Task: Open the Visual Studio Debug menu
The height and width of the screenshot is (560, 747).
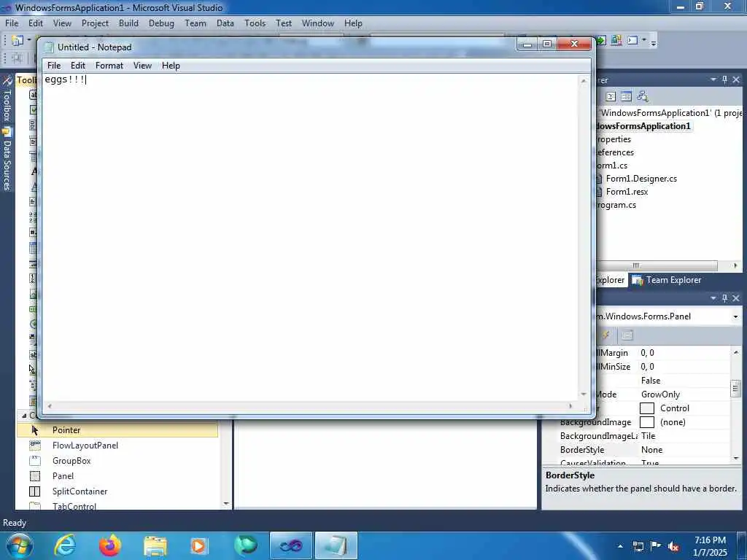Action: 161,23
